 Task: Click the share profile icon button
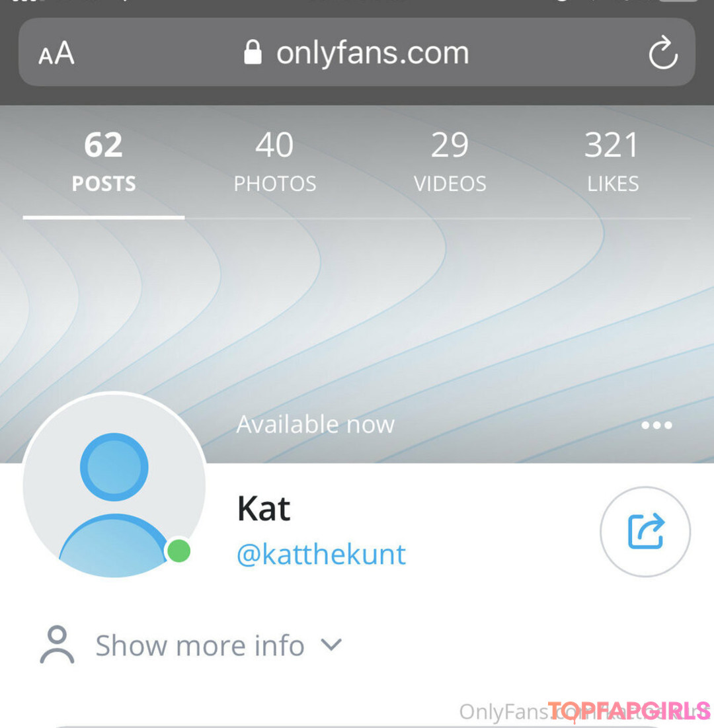(645, 532)
